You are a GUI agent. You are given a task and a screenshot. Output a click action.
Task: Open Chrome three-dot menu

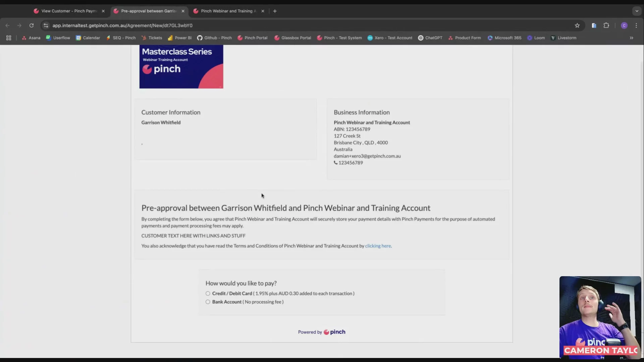(636, 25)
